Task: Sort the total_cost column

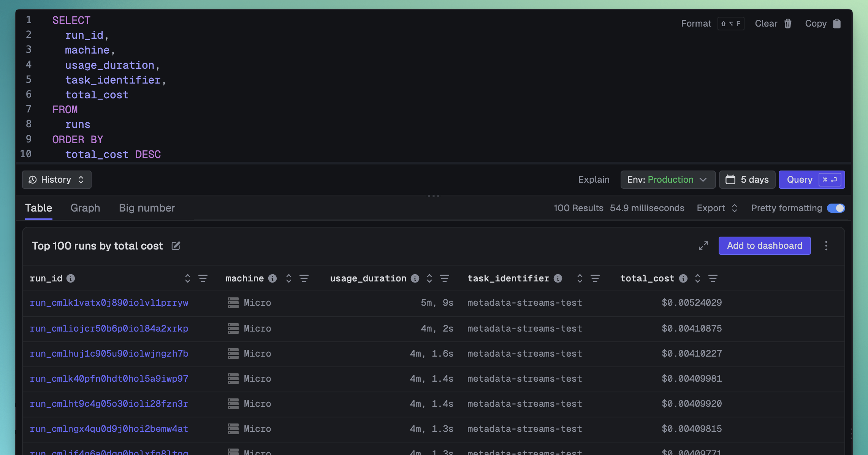Action: pos(698,278)
